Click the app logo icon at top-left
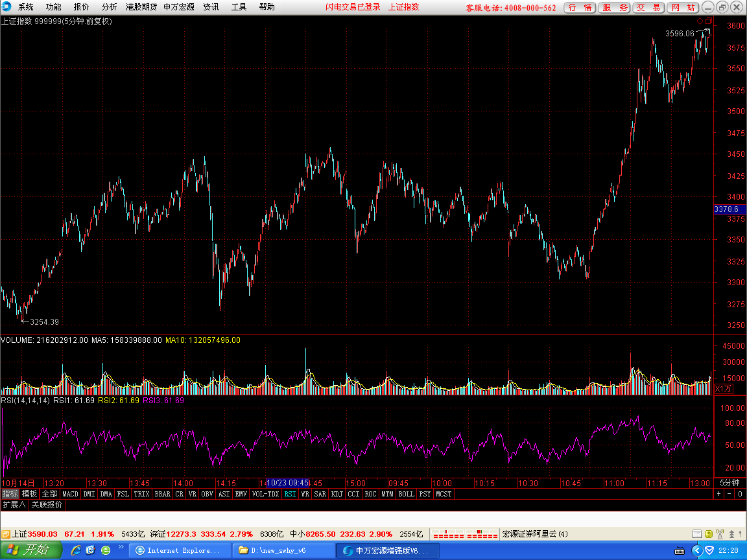The image size is (747, 560). (6, 6)
